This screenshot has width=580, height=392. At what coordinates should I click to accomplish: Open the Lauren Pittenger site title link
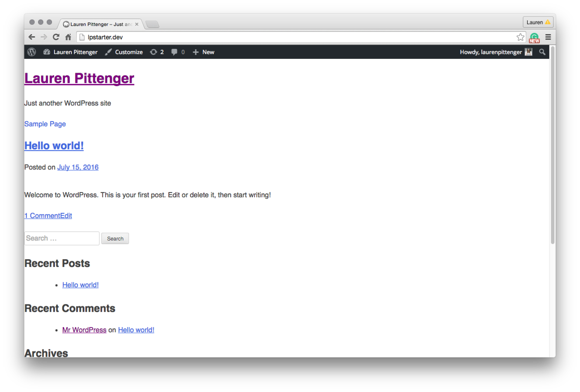pyautogui.click(x=79, y=78)
